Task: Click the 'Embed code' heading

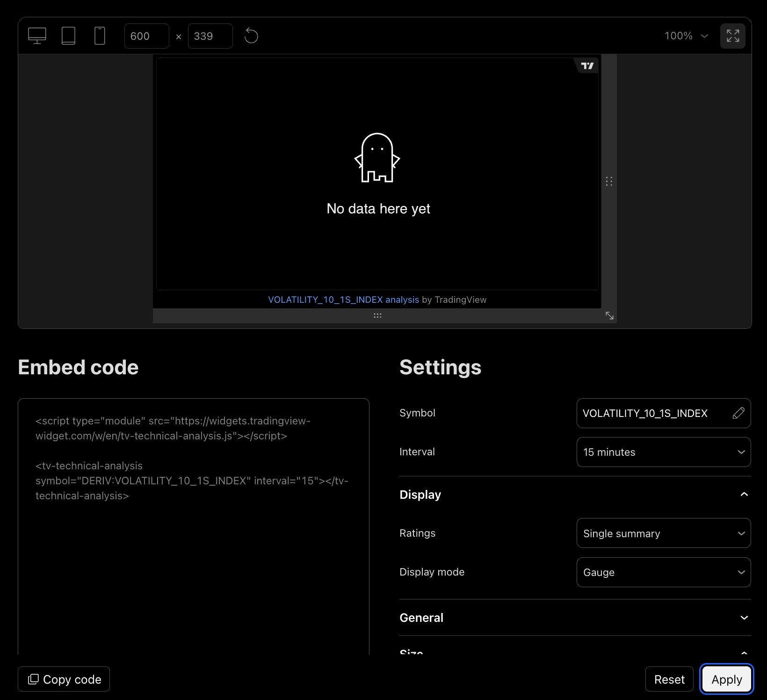Action: pyautogui.click(x=78, y=367)
